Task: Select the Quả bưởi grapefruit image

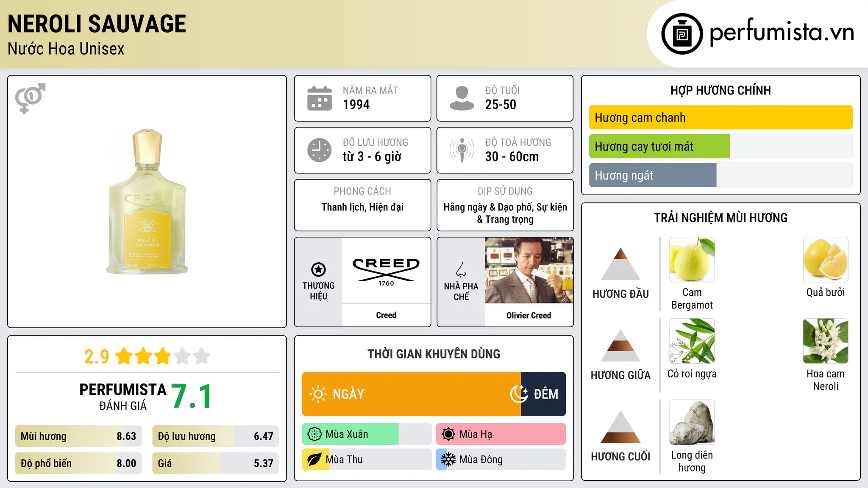Action: click(826, 260)
